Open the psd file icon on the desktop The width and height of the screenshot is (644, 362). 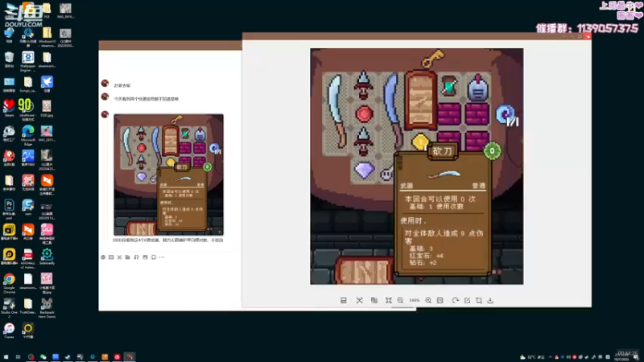[9, 209]
